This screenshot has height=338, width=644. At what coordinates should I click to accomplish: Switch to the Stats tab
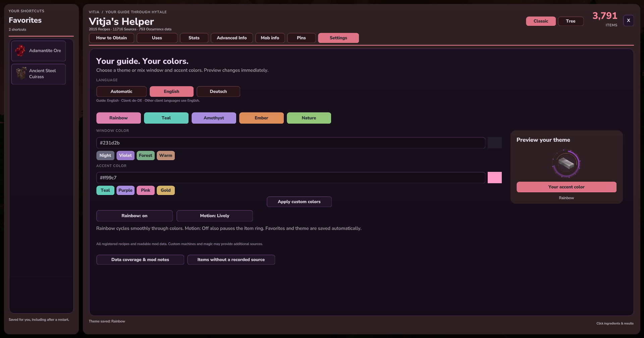[194, 38]
